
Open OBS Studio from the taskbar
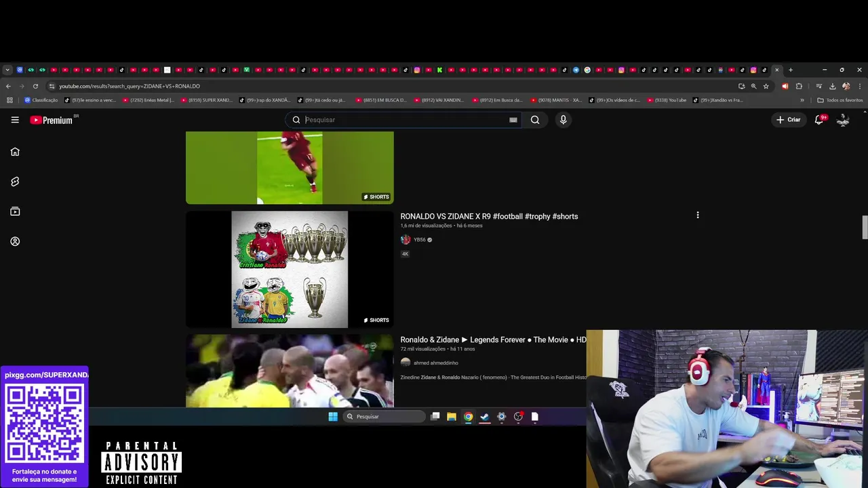[518, 417]
